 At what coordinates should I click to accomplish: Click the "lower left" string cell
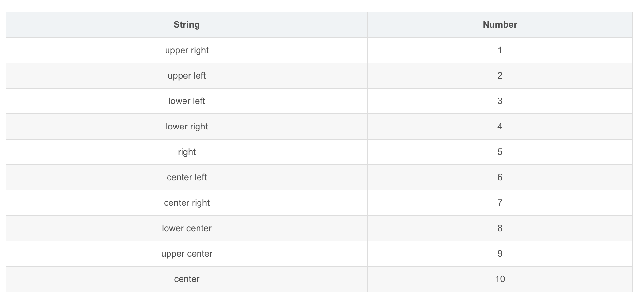click(x=186, y=101)
